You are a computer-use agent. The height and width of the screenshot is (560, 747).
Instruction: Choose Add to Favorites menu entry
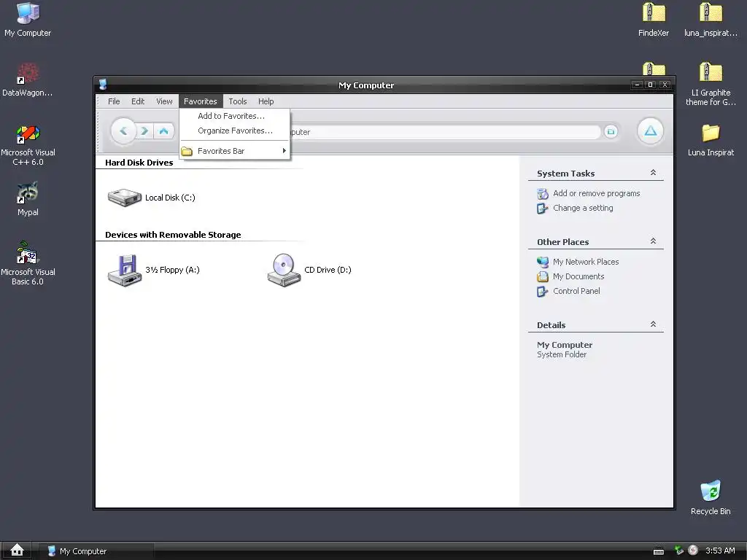pyautogui.click(x=235, y=116)
